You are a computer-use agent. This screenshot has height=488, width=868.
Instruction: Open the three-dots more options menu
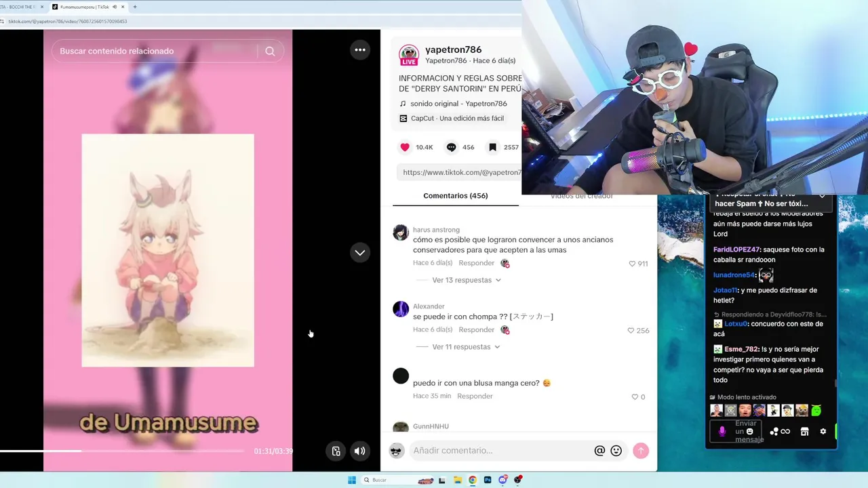pyautogui.click(x=360, y=49)
